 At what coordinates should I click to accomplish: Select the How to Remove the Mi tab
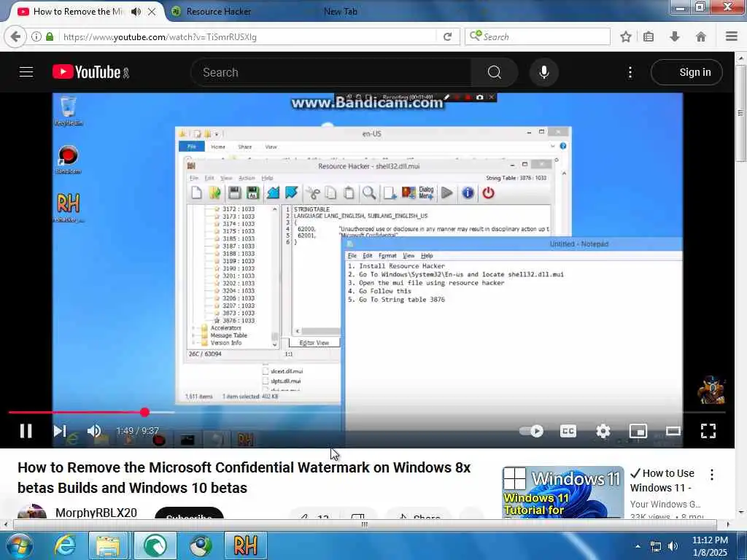click(77, 12)
